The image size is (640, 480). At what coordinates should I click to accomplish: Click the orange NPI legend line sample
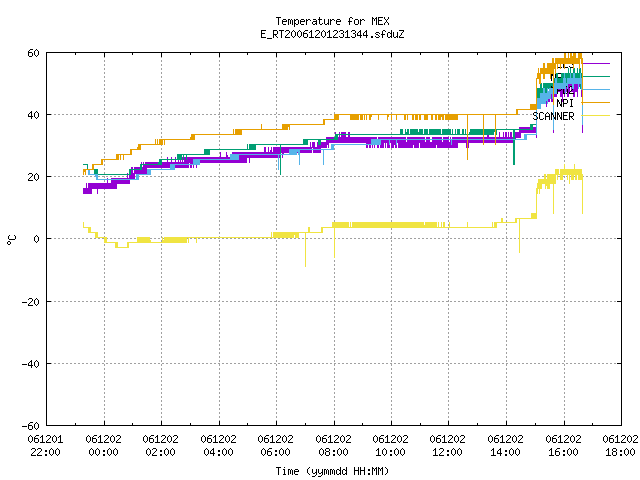coord(596,102)
